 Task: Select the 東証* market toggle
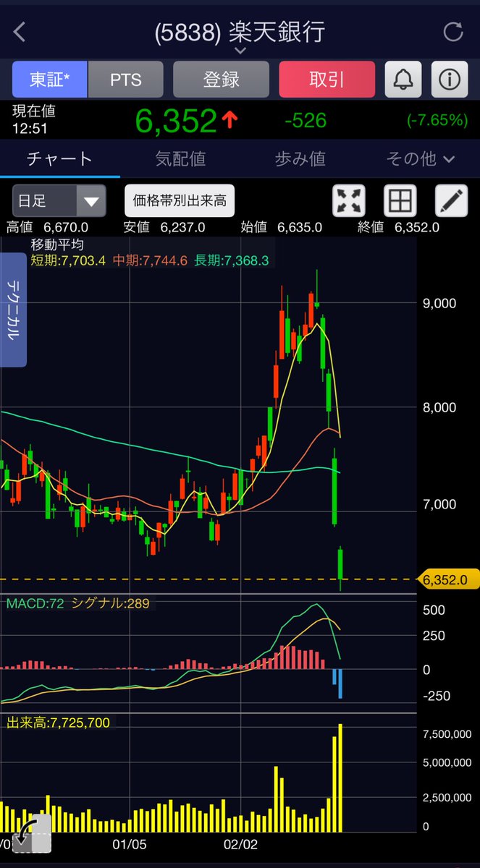(x=50, y=80)
